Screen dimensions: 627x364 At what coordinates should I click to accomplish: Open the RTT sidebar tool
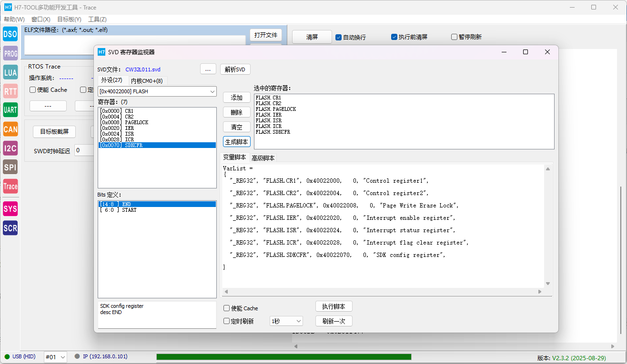coord(10,91)
